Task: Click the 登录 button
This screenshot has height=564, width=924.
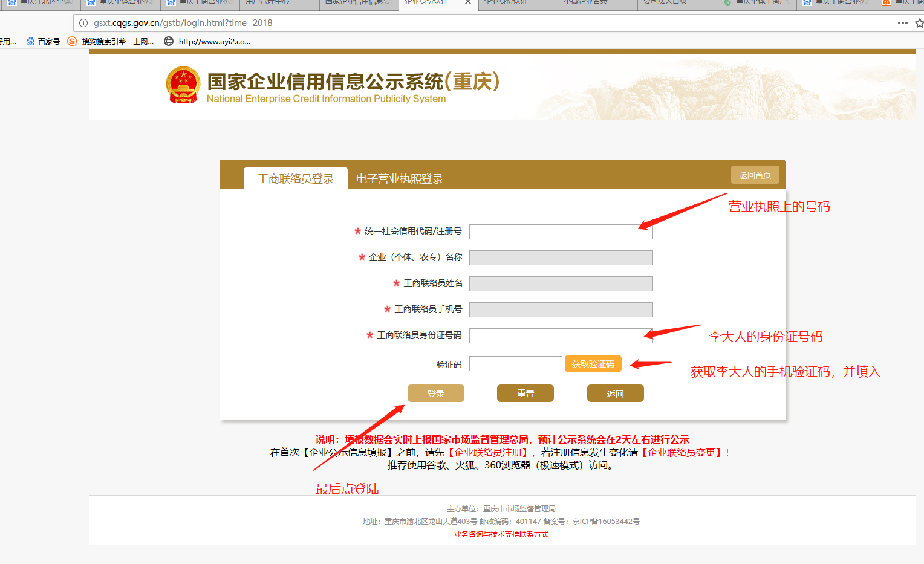Action: [x=435, y=393]
